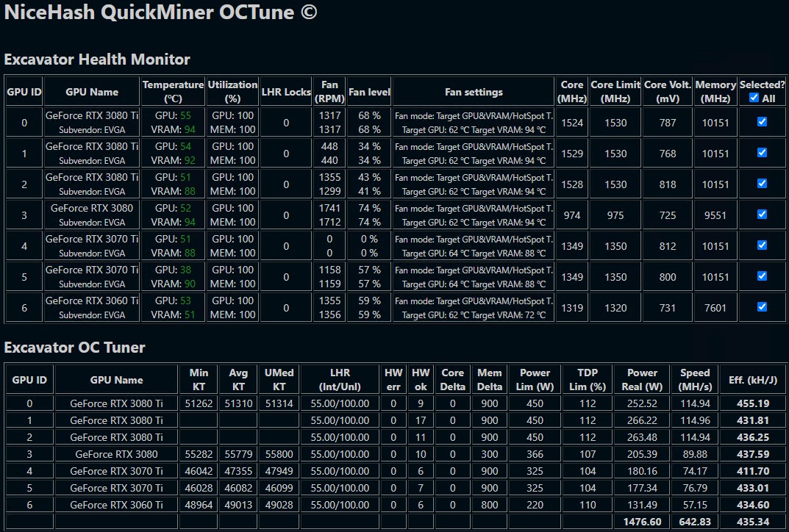This screenshot has height=532, width=789.
Task: Click the Power Real (W) column header
Action: tap(642, 380)
